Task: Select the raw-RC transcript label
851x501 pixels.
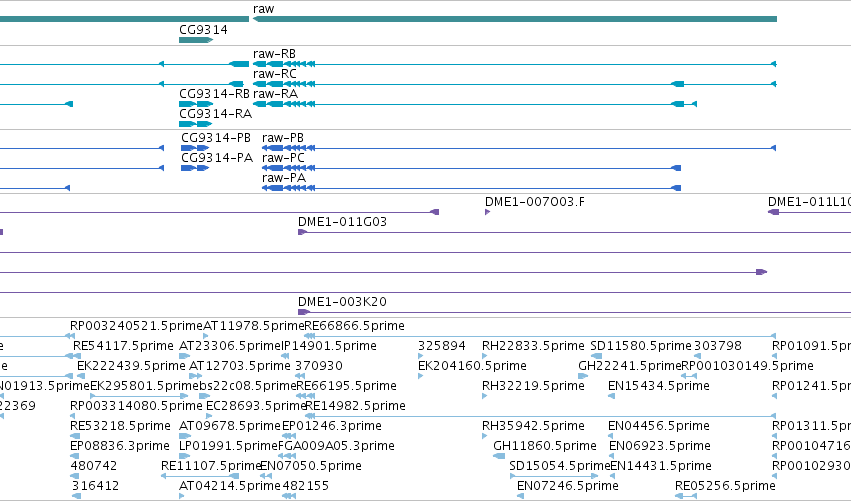Action: pyautogui.click(x=275, y=74)
